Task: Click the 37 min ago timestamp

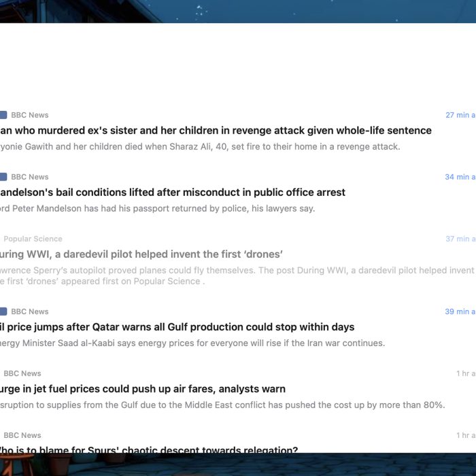Action: tap(460, 239)
